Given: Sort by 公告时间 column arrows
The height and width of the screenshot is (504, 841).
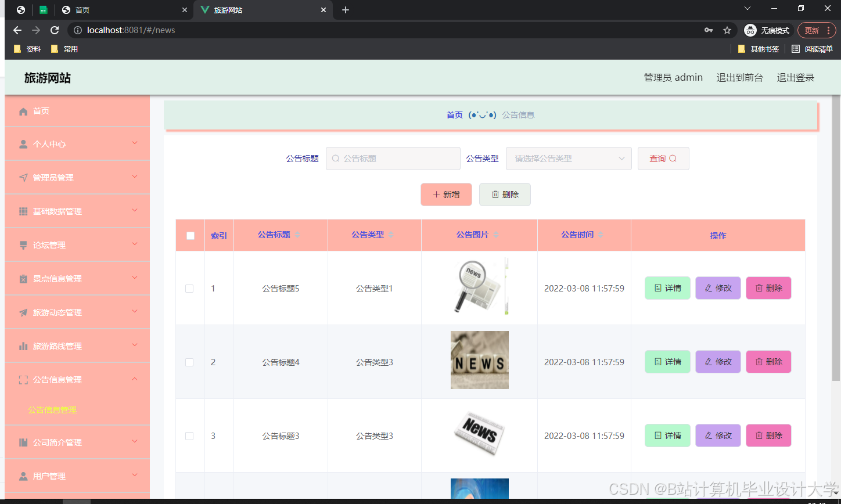Looking at the screenshot, I should (601, 235).
